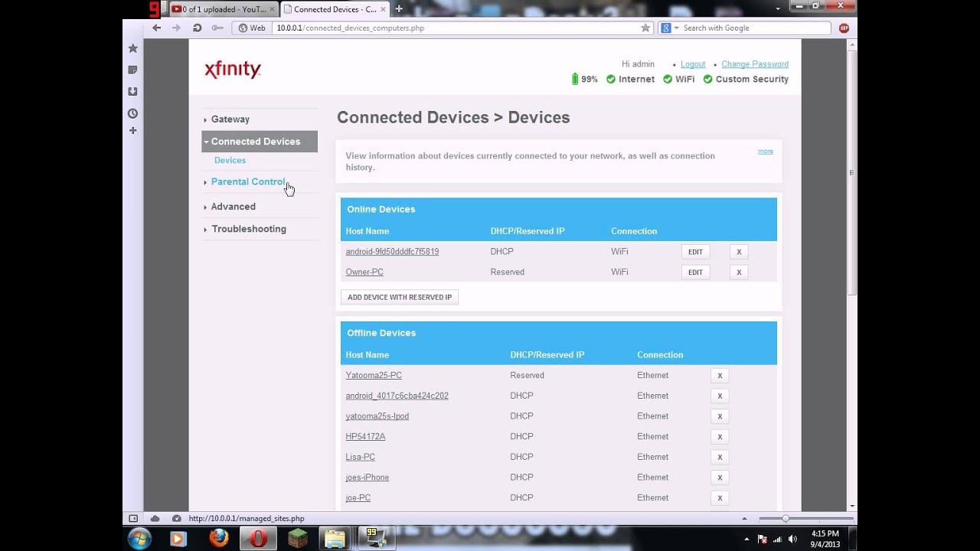Open the Downloads sidebar panel
Image resolution: width=980 pixels, height=551 pixels.
(132, 91)
